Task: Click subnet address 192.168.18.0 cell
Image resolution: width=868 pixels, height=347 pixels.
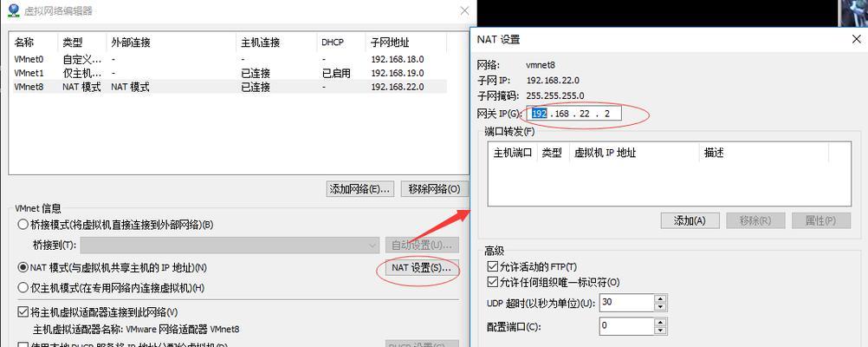Action: [x=398, y=59]
